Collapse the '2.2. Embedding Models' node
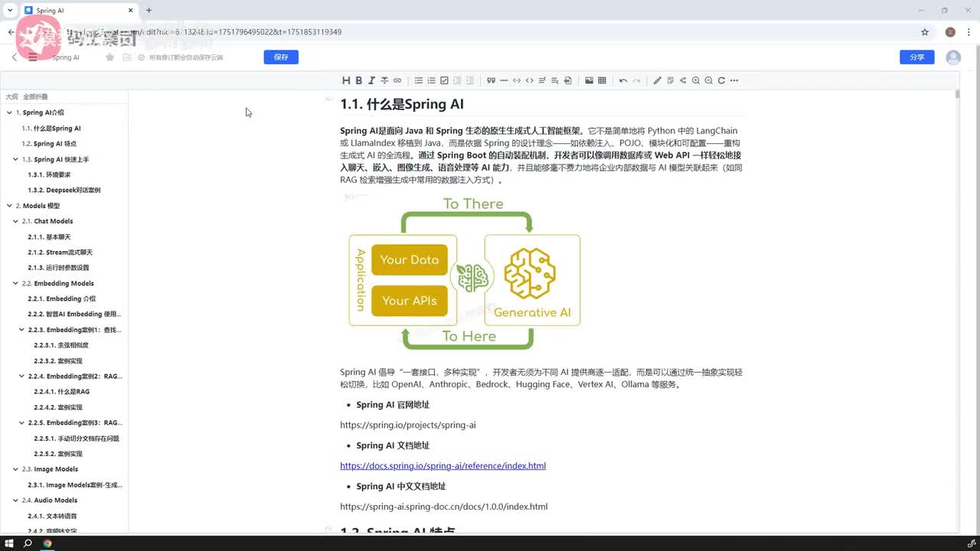Image resolution: width=980 pixels, height=551 pixels. coord(15,283)
